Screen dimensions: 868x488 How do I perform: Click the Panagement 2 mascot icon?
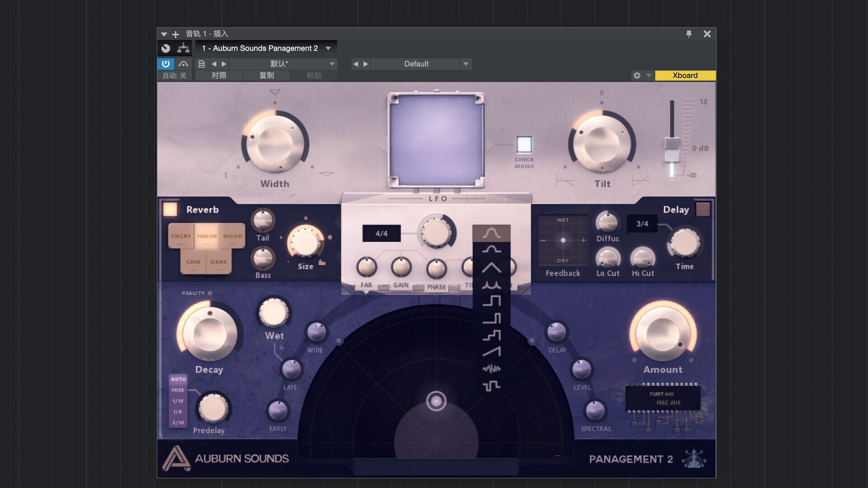pos(694,459)
